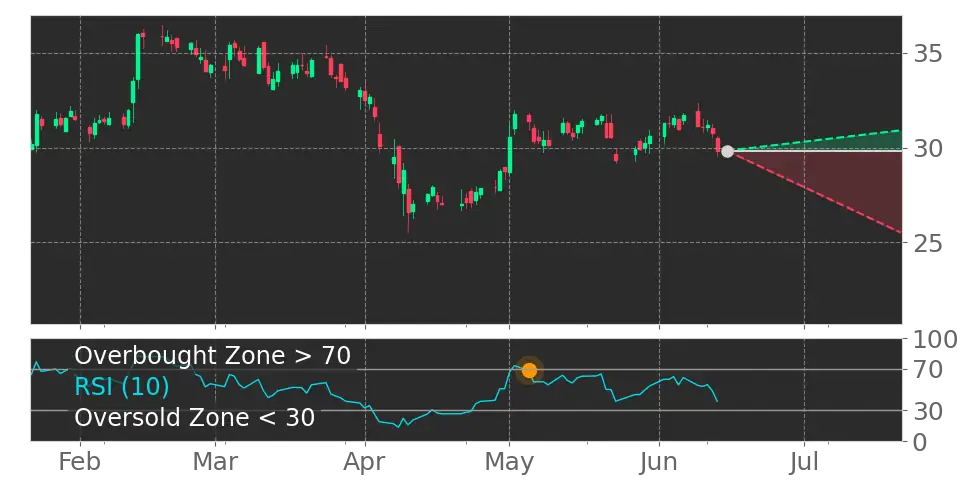Image resolution: width=972 pixels, height=486 pixels.
Task: Click the 'Oversold Zone < 30' label
Action: (x=195, y=417)
